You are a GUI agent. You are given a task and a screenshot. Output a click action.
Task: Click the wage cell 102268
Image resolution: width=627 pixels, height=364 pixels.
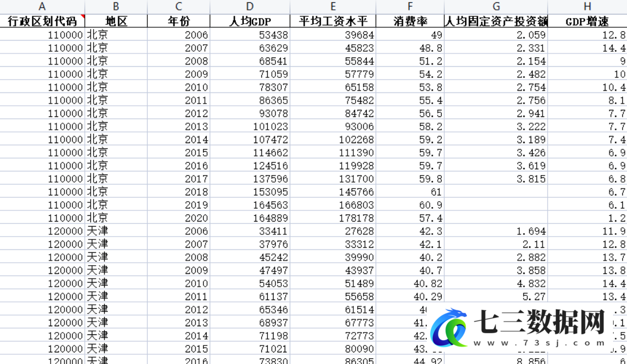(x=333, y=140)
